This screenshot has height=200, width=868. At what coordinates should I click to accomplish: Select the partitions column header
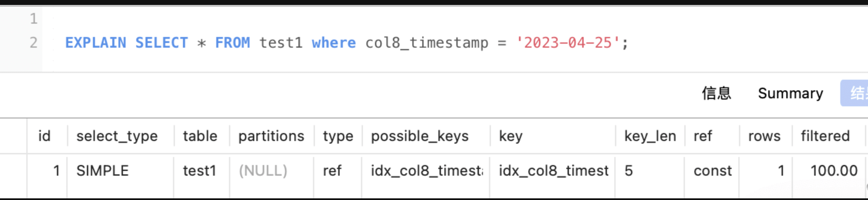pyautogui.click(x=271, y=136)
